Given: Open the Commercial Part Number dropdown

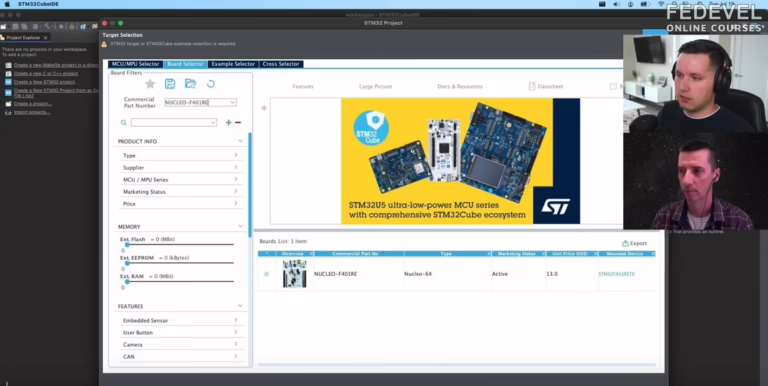Looking at the screenshot, I should (233, 102).
